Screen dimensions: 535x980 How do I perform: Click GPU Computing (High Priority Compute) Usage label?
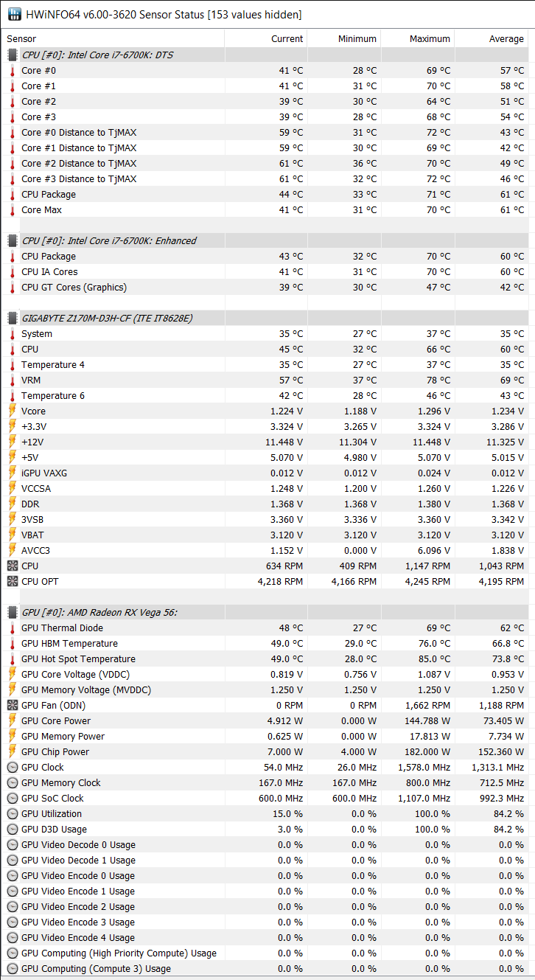click(119, 953)
